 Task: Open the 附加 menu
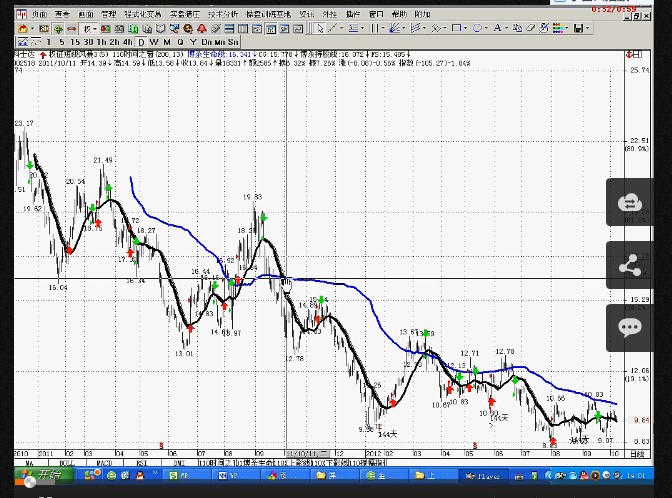pyautogui.click(x=422, y=15)
